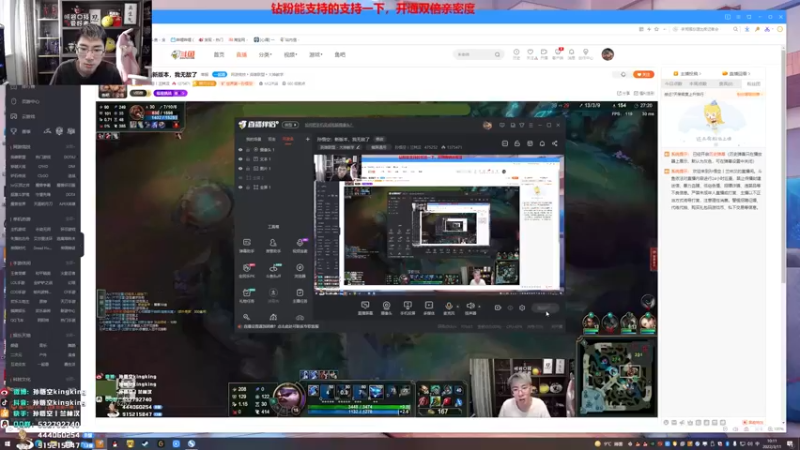The width and height of the screenshot is (800, 450).
Task: Expand the 分类 dropdown menu
Action: point(265,55)
